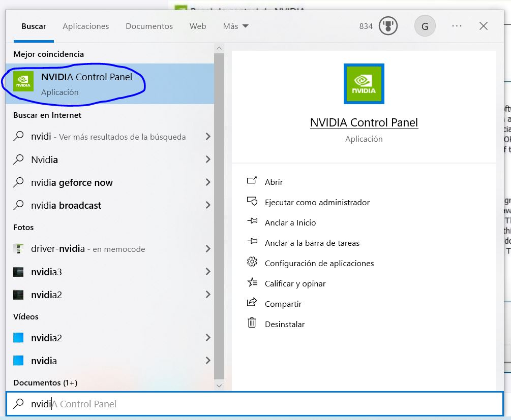The height and width of the screenshot is (420, 511).
Task: Click the open-window icon beside Abrir
Action: [x=252, y=180]
